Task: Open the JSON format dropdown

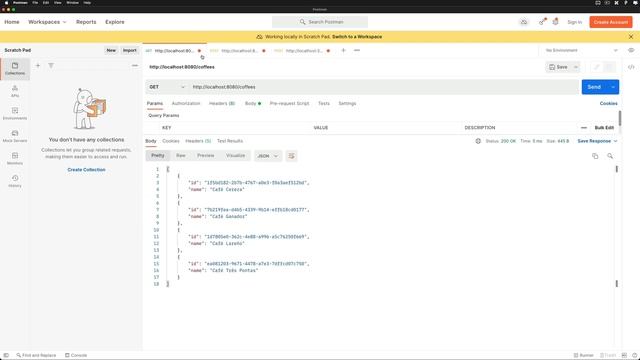Action: point(268,156)
